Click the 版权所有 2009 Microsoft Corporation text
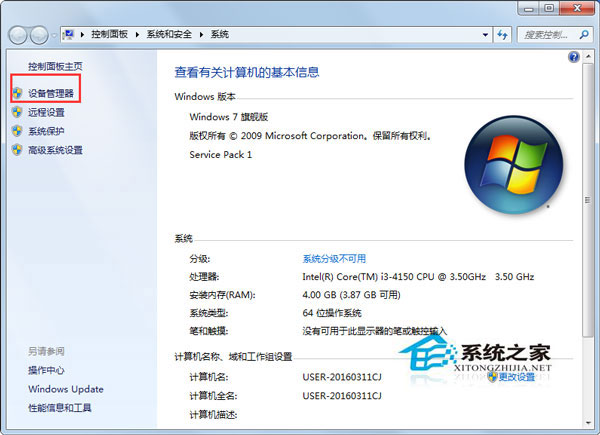This screenshot has height=435, width=600. (310, 136)
